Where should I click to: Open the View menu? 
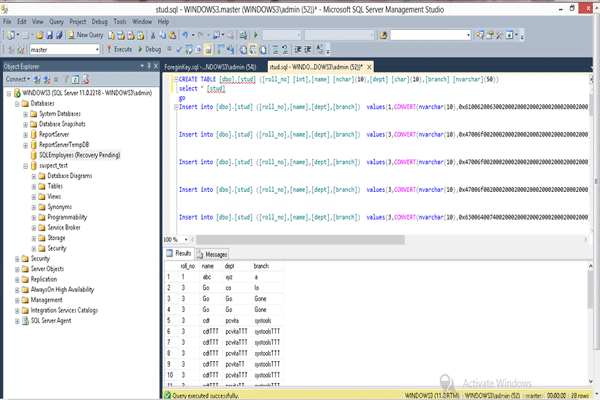(x=38, y=21)
